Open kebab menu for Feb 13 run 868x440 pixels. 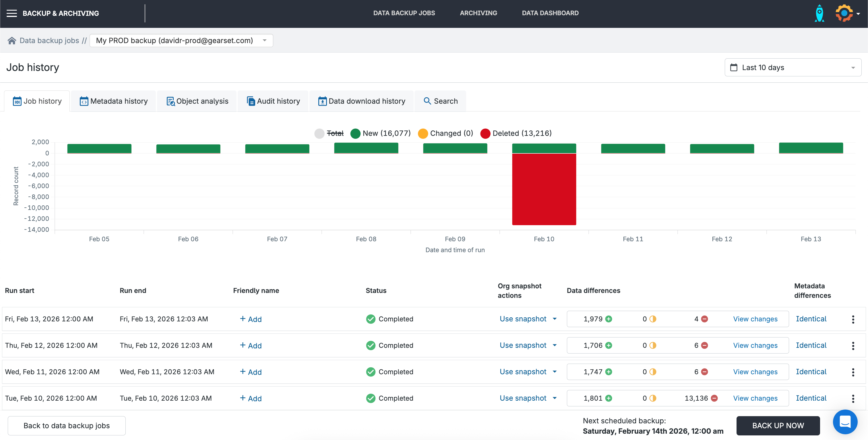(x=853, y=319)
